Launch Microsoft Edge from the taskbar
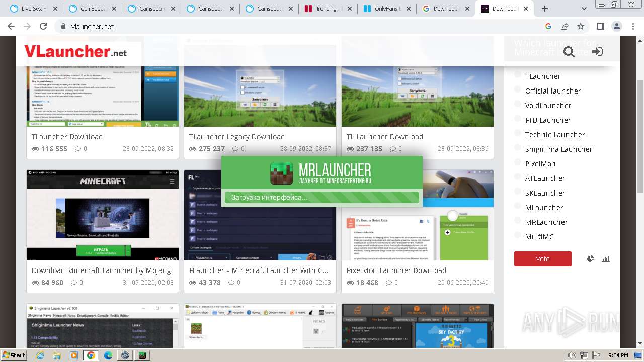Screen dimensions: 644x362 pos(108,355)
